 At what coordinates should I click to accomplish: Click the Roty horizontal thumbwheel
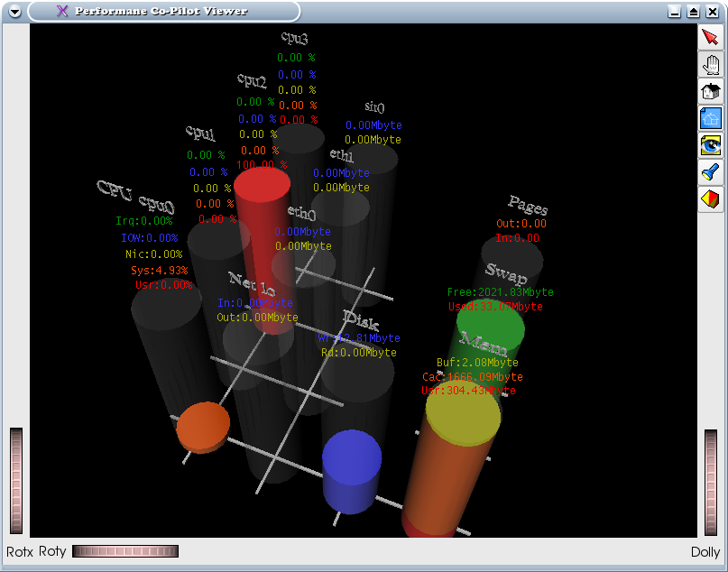(125, 551)
